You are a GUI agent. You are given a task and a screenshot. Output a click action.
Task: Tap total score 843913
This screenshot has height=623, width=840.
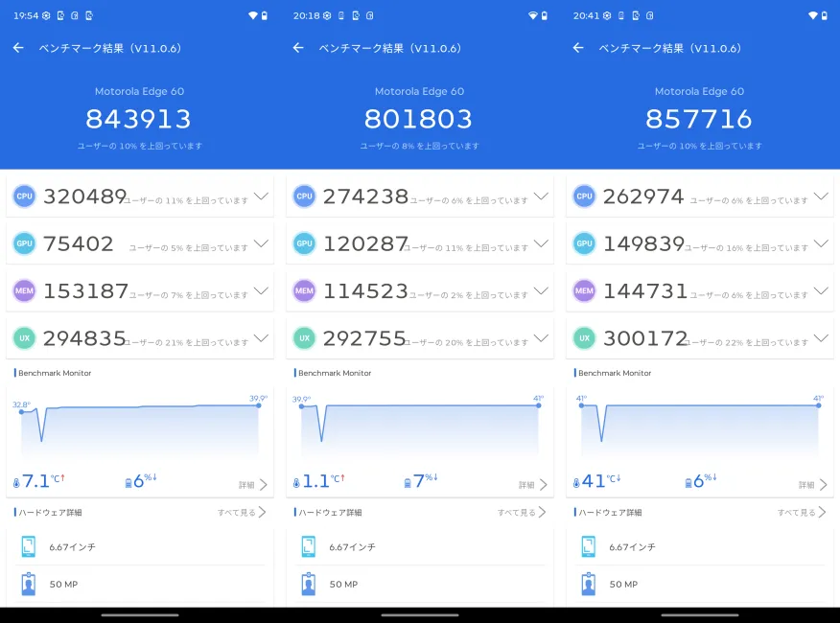click(x=139, y=119)
